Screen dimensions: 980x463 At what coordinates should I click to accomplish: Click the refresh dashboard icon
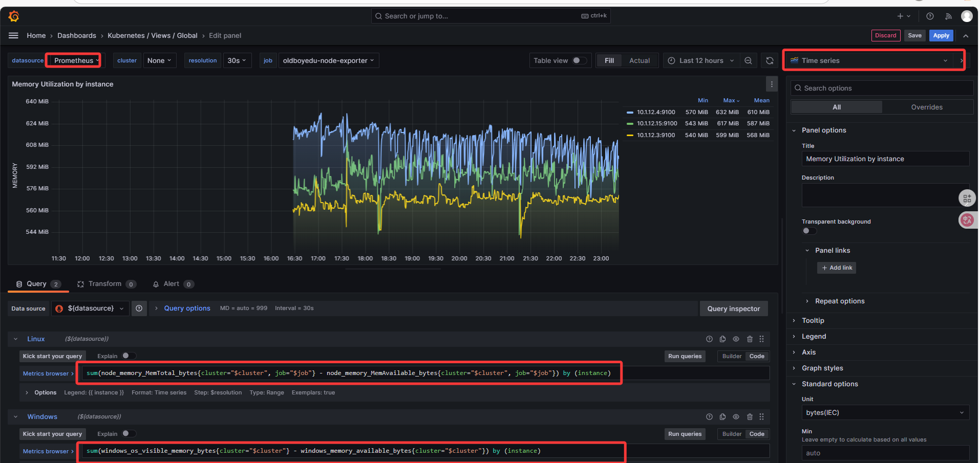tap(769, 60)
